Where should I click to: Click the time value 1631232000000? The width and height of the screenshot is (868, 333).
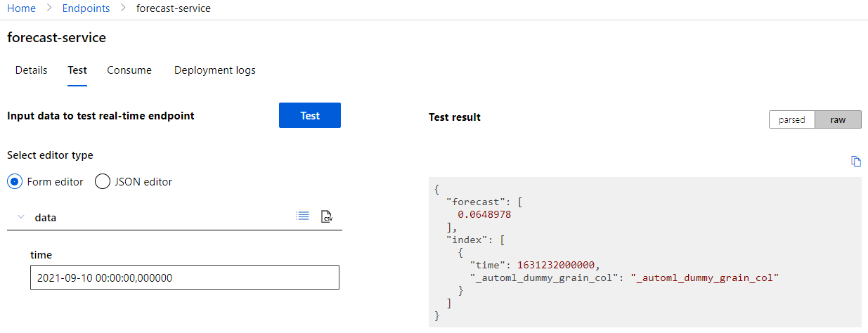pyautogui.click(x=557, y=265)
